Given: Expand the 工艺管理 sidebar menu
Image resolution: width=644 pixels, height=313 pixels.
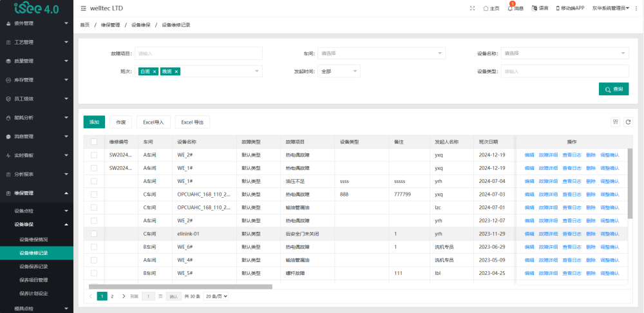Looking at the screenshot, I should pos(37,42).
